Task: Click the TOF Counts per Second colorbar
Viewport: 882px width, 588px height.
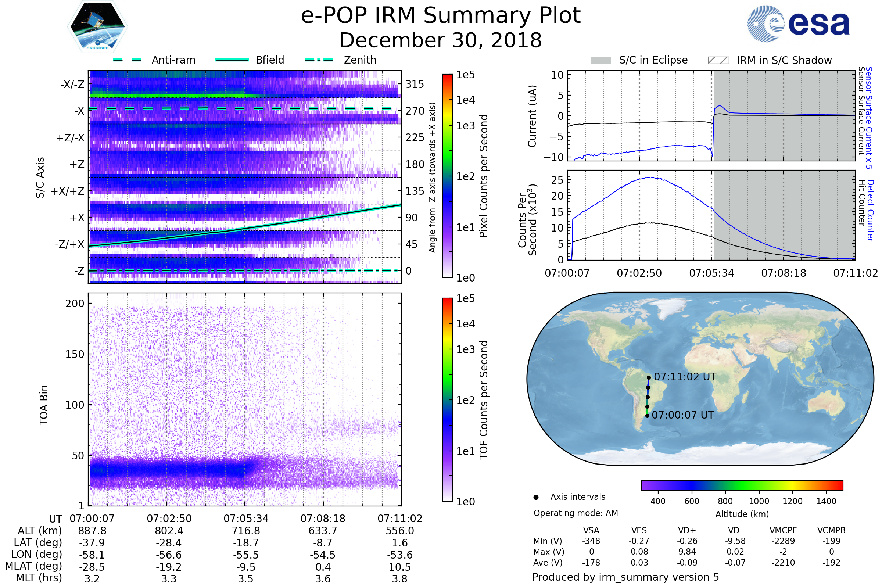Action: [447, 399]
